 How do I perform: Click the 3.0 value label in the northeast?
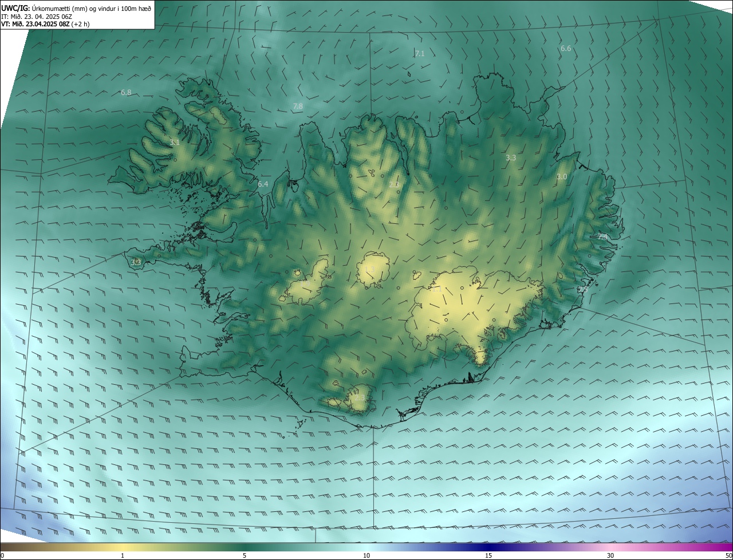(562, 177)
